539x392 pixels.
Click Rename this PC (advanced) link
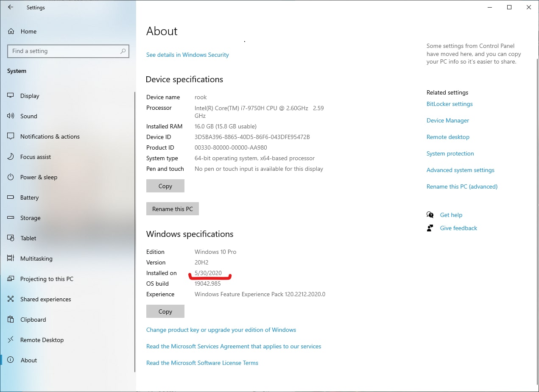pyautogui.click(x=462, y=186)
